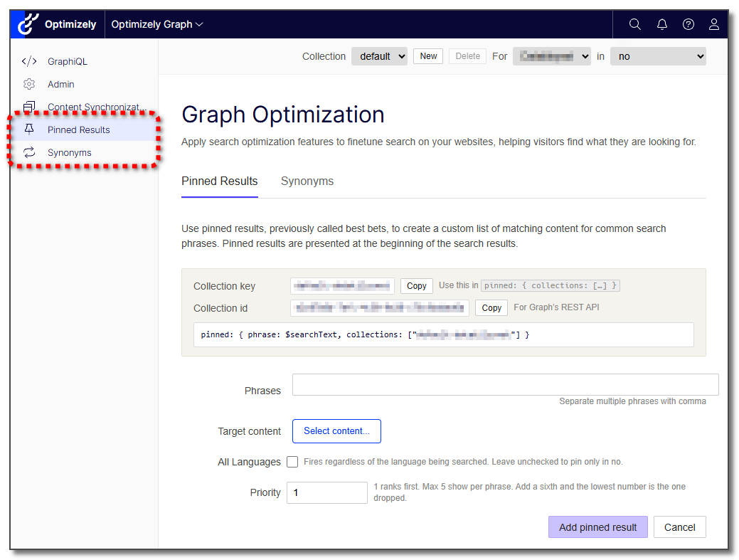Screen dimensions: 739x560
Task: Click the Pinned Results pin icon
Action: tap(29, 130)
